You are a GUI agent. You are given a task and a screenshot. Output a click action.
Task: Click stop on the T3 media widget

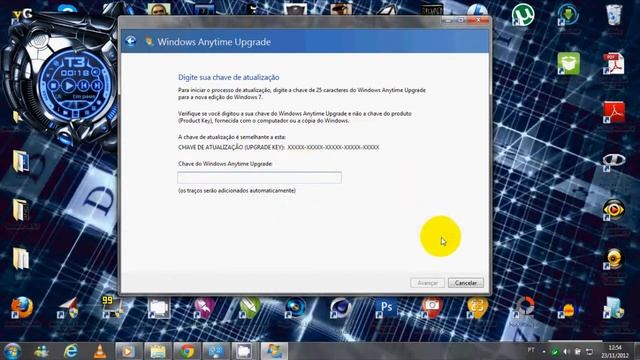point(53,86)
